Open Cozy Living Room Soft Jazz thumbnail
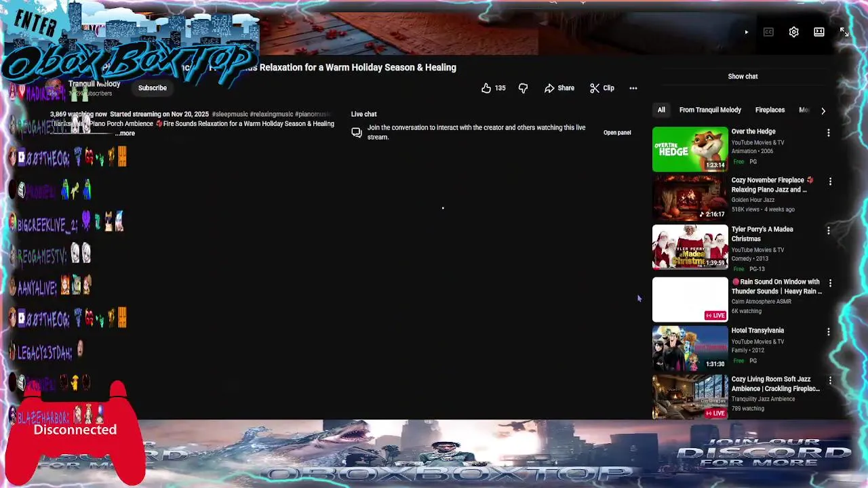The height and width of the screenshot is (488, 868). [690, 396]
